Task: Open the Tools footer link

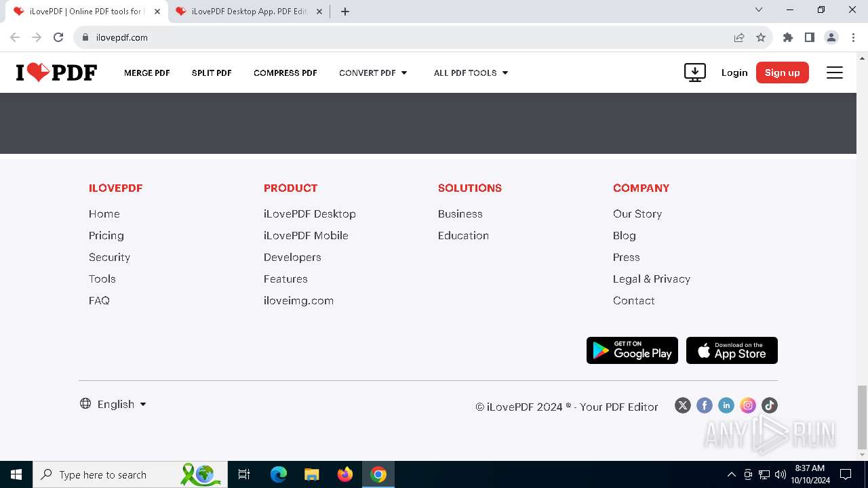Action: coord(102,279)
